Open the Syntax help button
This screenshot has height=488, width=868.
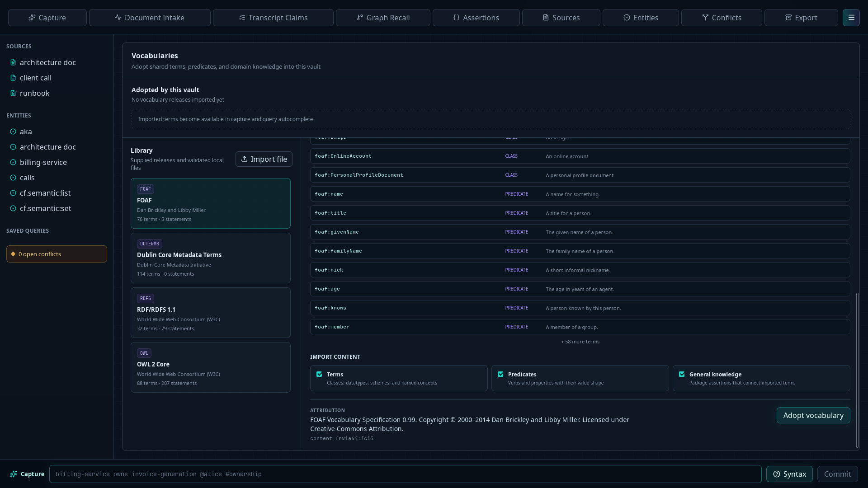tap(789, 474)
